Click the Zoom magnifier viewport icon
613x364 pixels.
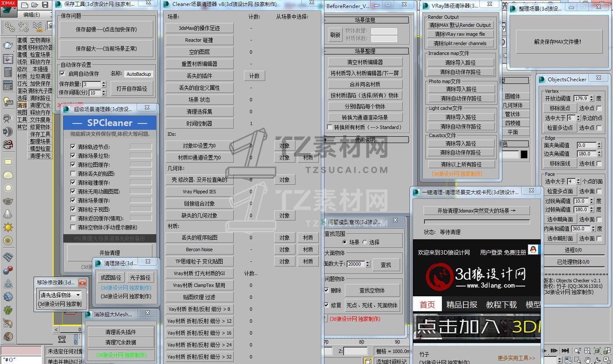[577, 351]
